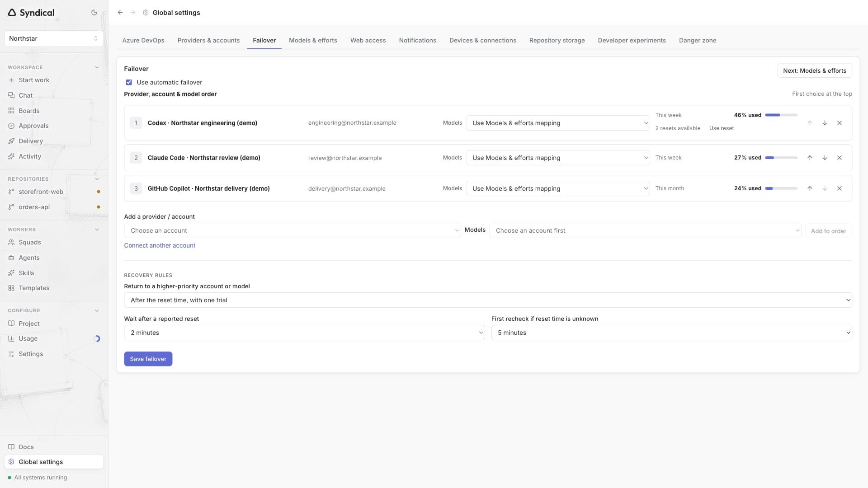This screenshot has width=868, height=488.
Task: Open Chat from the sidebar
Action: (x=54, y=95)
